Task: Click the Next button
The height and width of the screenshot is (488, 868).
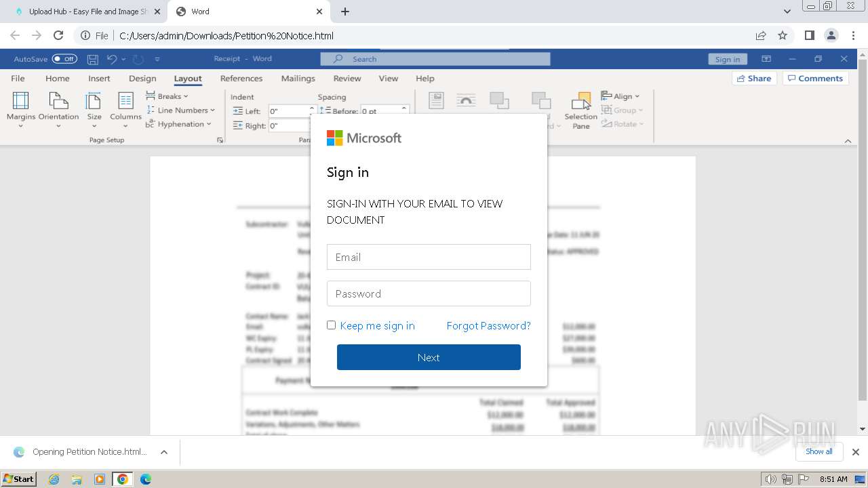Action: pyautogui.click(x=429, y=357)
